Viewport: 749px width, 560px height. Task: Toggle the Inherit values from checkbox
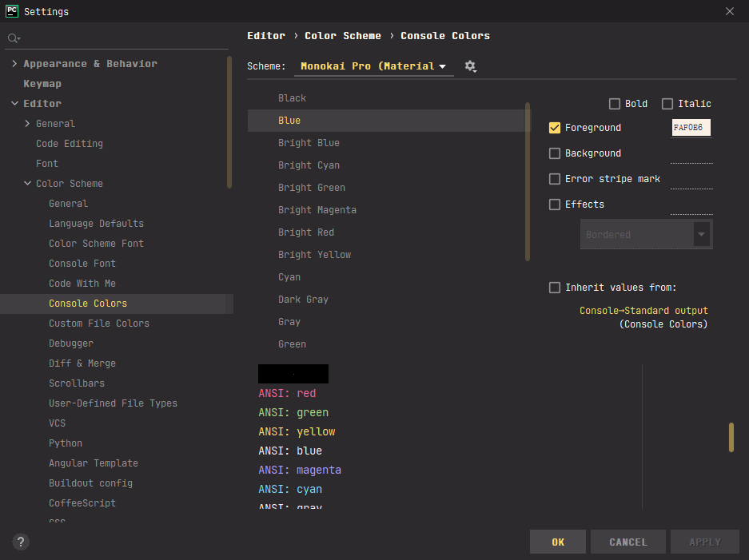click(555, 288)
